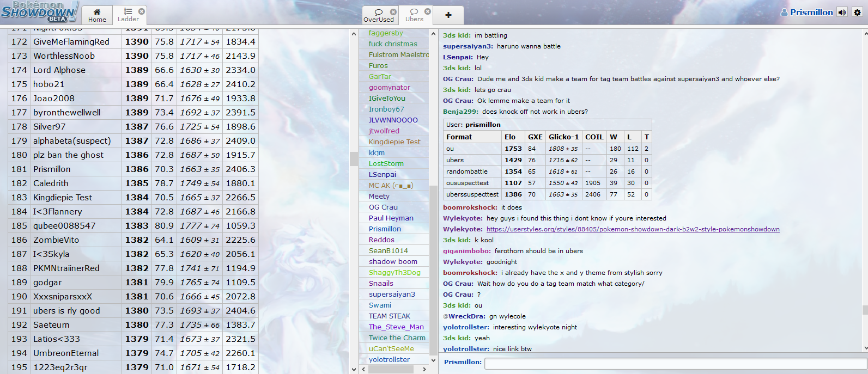Image resolution: width=868 pixels, height=374 pixels.
Task: Select ShaggyTh3Dog in the user list
Action: pos(394,272)
